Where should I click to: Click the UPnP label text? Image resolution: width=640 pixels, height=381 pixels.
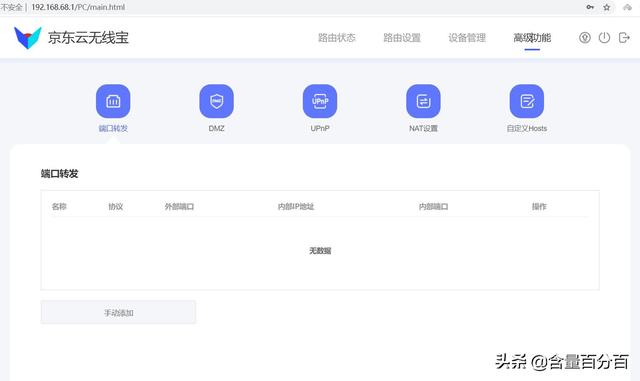click(320, 128)
